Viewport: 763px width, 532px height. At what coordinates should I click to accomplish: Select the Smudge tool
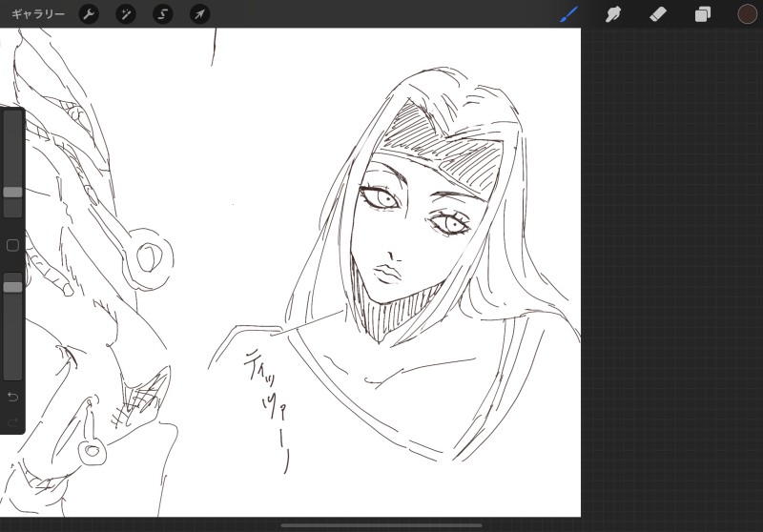pyautogui.click(x=613, y=14)
